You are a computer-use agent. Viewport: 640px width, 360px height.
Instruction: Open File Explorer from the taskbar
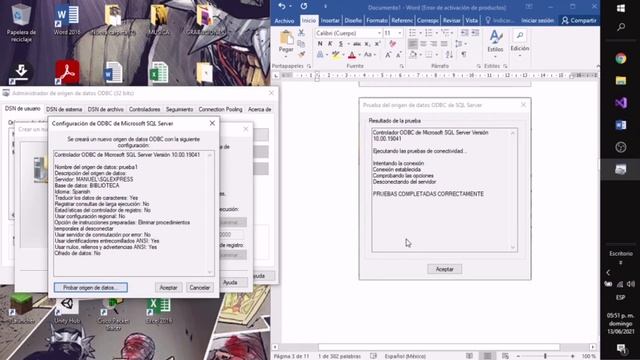point(621,81)
